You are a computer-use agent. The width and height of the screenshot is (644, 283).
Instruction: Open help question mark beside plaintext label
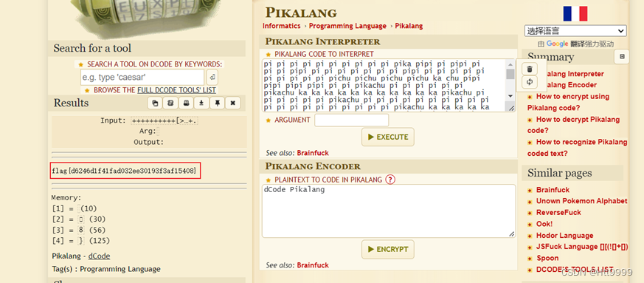(389, 180)
